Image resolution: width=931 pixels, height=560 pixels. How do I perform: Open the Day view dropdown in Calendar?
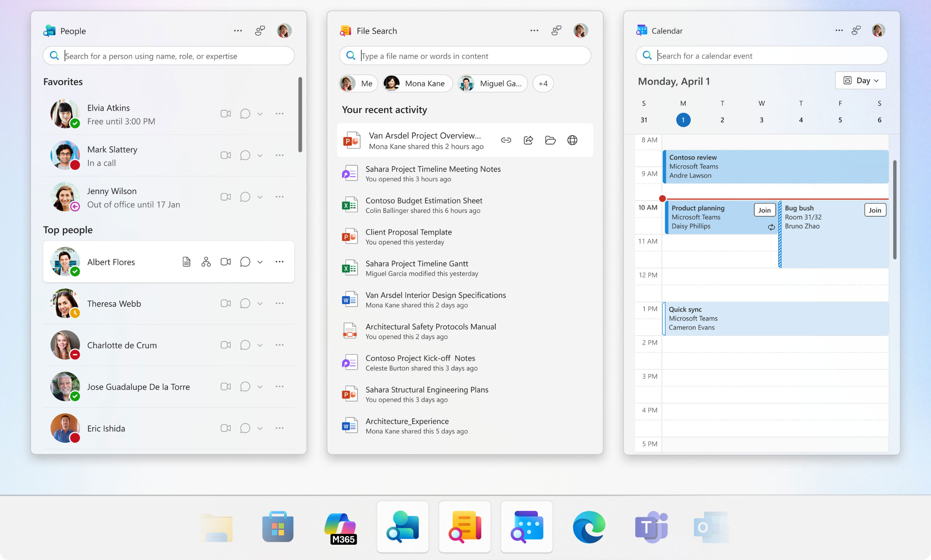860,80
